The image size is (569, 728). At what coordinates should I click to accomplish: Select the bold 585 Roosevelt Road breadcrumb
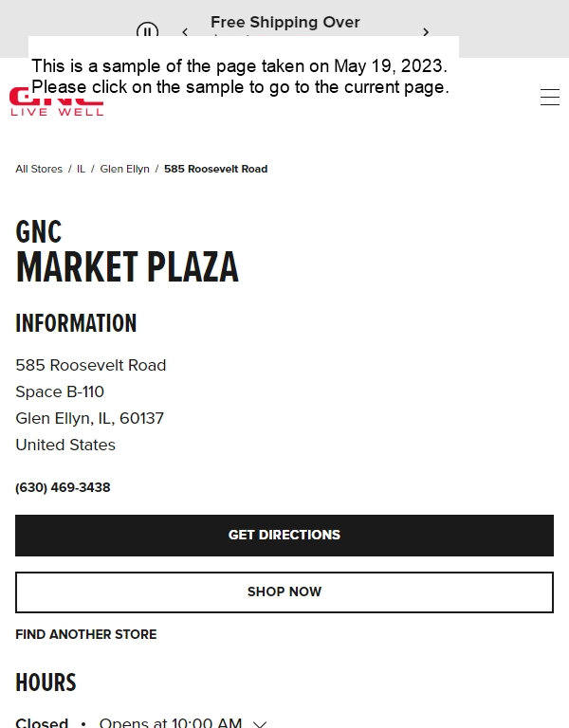(x=215, y=169)
